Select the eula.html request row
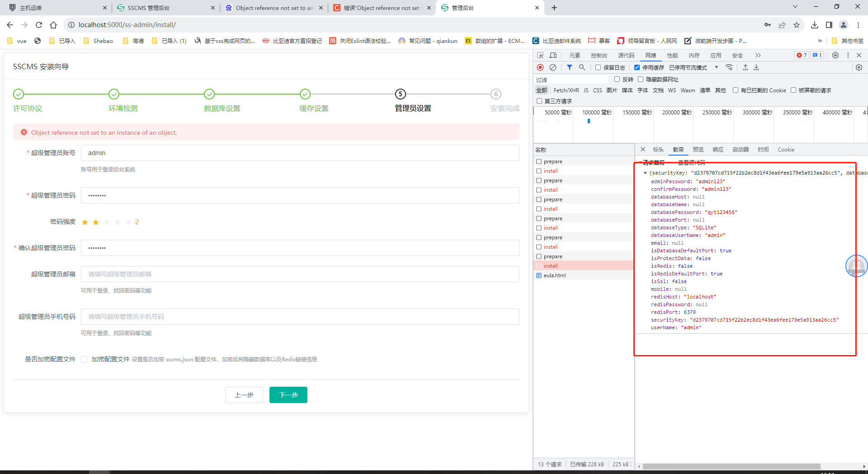Screen dimensions: 868x474 pyautogui.click(x=584, y=275)
